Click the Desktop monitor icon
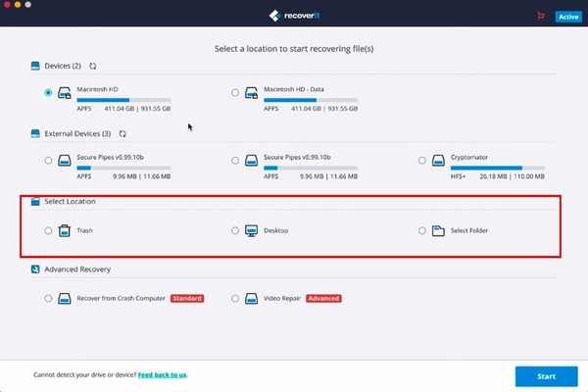The width and height of the screenshot is (588, 392). tap(251, 230)
